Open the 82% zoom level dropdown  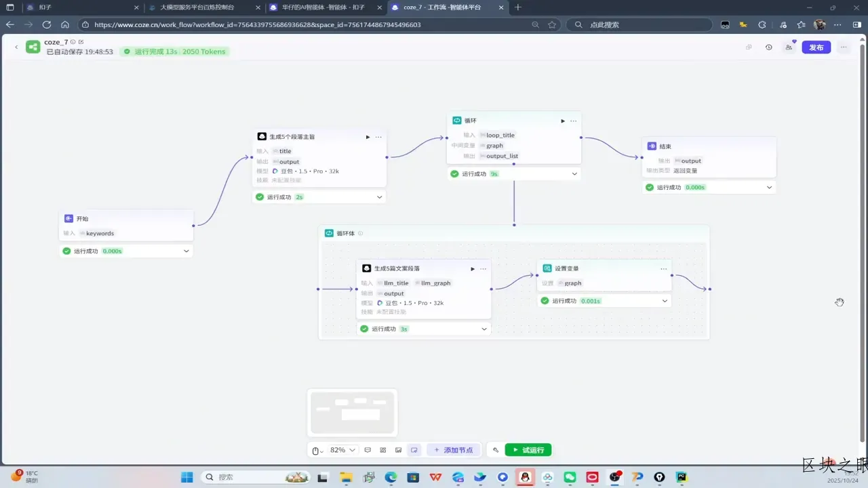point(342,450)
